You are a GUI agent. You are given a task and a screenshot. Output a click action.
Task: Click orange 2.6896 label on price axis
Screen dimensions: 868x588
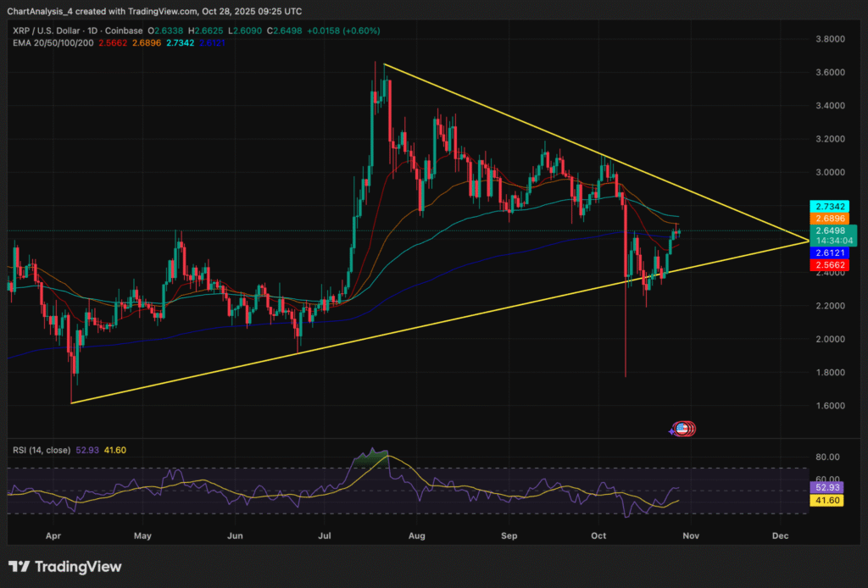point(829,219)
